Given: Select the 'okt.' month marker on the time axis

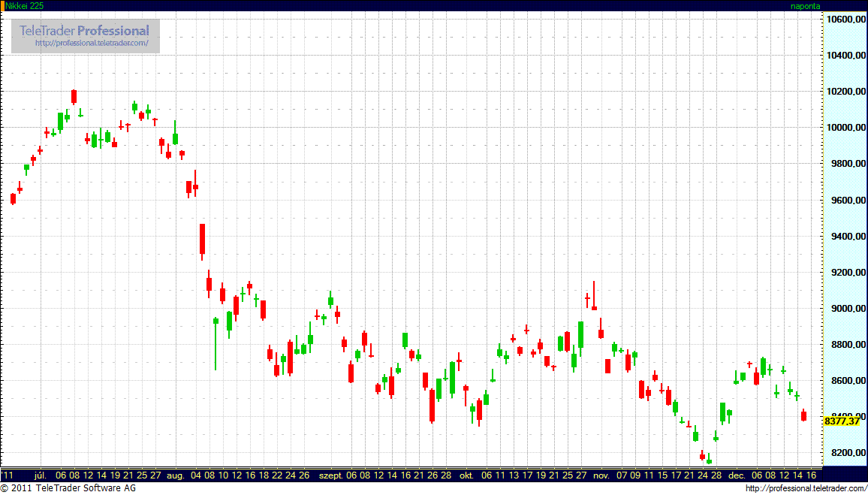Looking at the screenshot, I should 466,475.
